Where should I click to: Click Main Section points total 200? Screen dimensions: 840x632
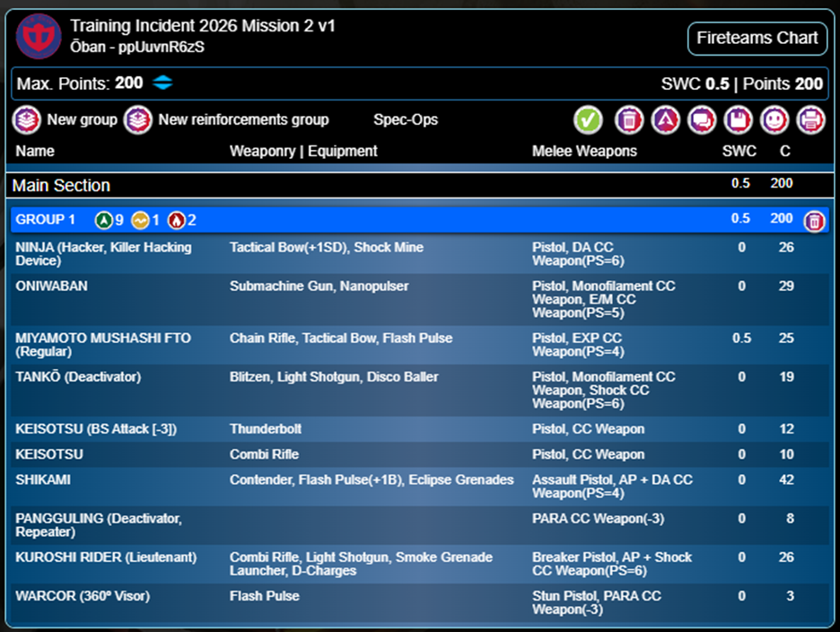(781, 183)
